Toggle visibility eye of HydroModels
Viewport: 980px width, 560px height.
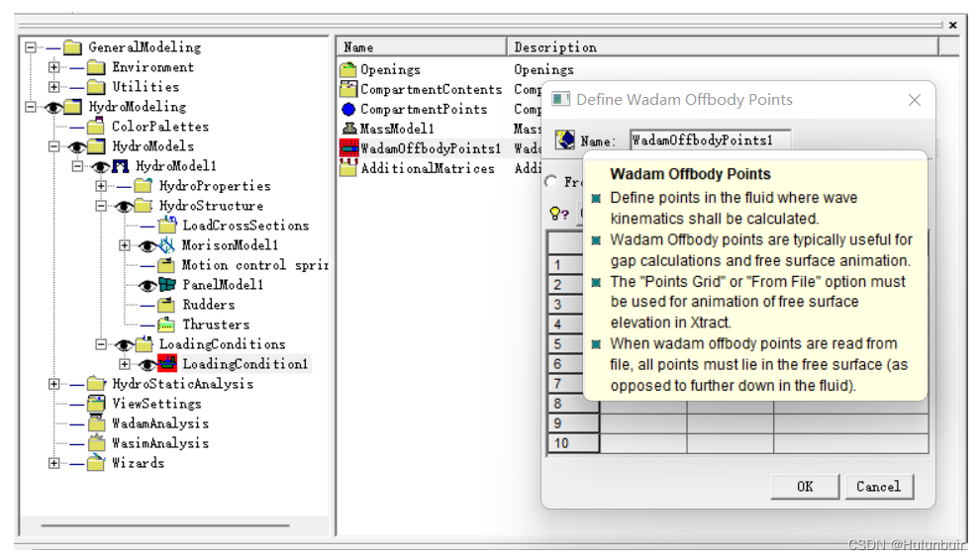(77, 147)
